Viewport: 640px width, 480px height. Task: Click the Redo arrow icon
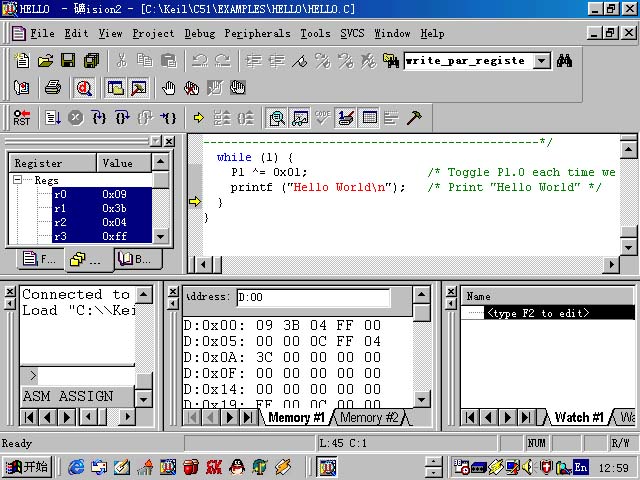pos(223,61)
